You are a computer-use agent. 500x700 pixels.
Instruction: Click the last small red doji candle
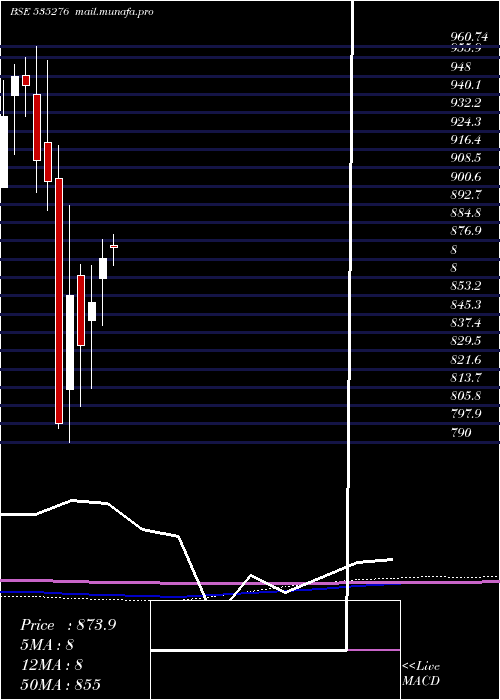click(114, 246)
